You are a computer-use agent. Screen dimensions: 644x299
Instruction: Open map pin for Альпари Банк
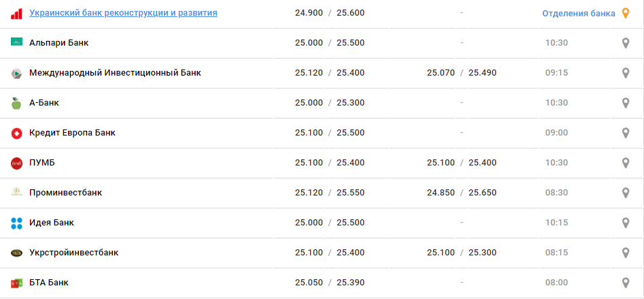626,43
